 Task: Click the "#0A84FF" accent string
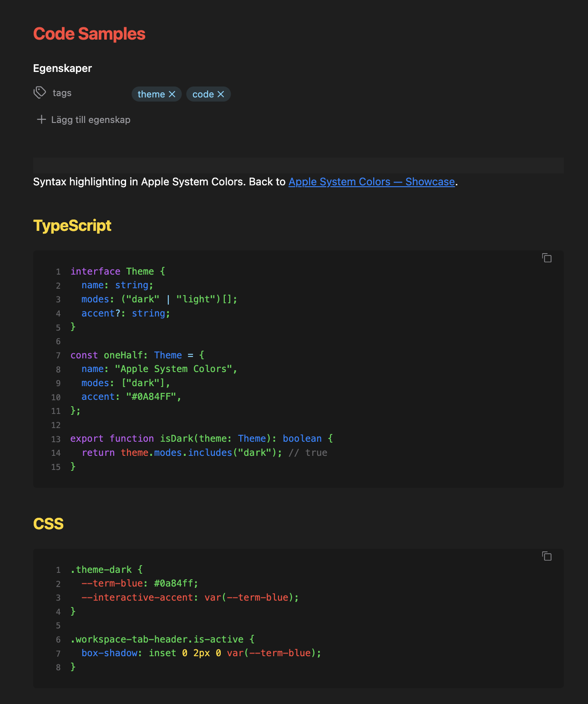(151, 397)
